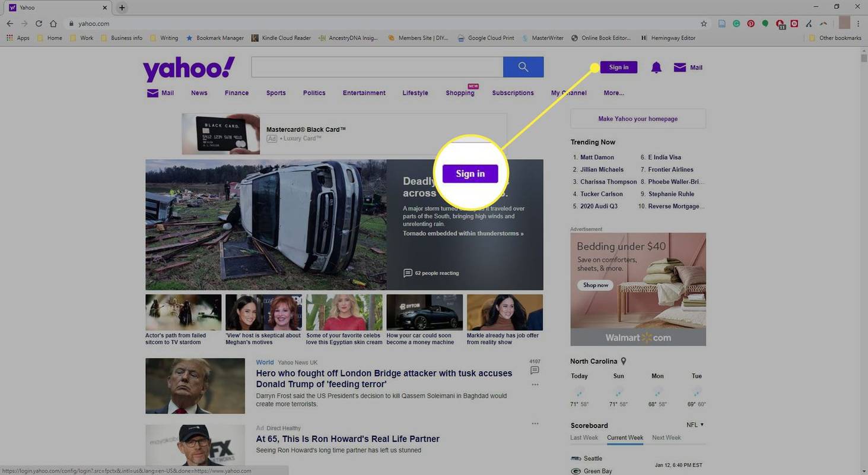Open the Chrome three-dot menu
The height and width of the screenshot is (475, 868).
(859, 24)
